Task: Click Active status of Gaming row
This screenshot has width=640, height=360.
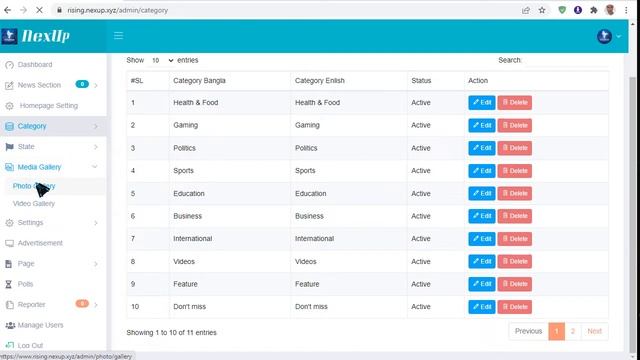Action: pos(421,125)
